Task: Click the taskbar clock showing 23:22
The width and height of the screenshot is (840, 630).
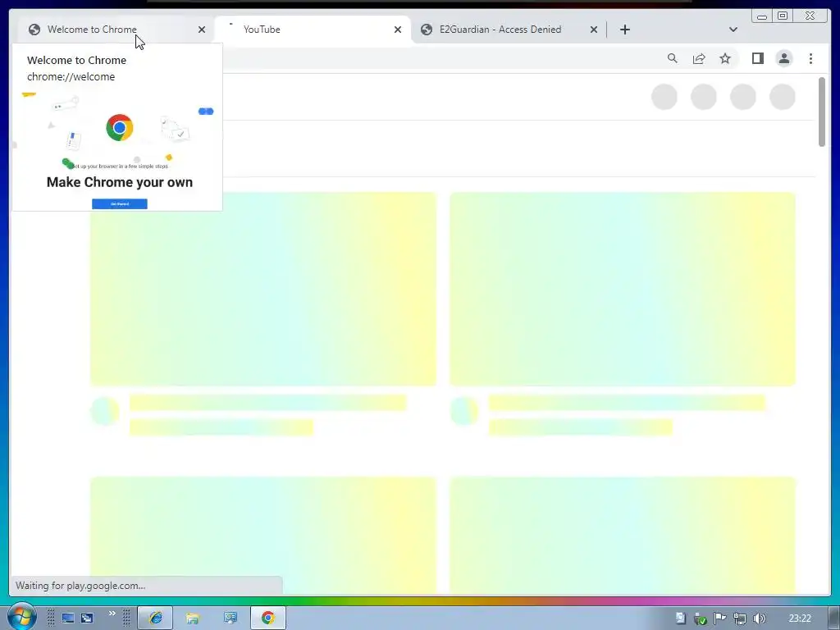Action: pyautogui.click(x=800, y=619)
